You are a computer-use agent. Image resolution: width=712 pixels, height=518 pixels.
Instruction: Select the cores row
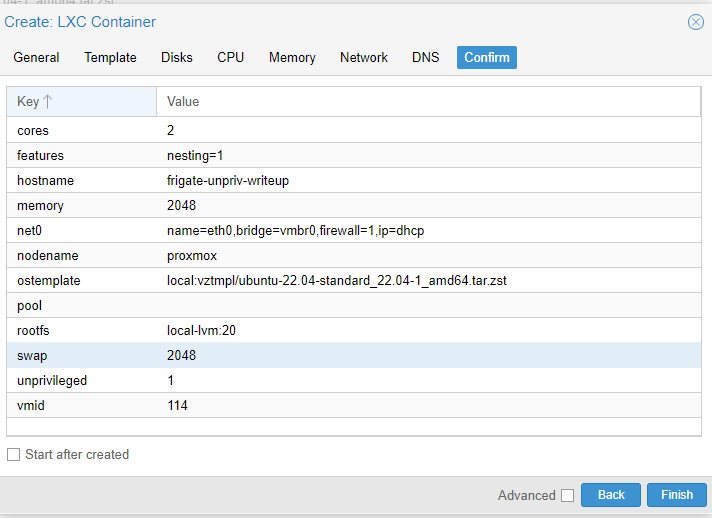pos(354,130)
